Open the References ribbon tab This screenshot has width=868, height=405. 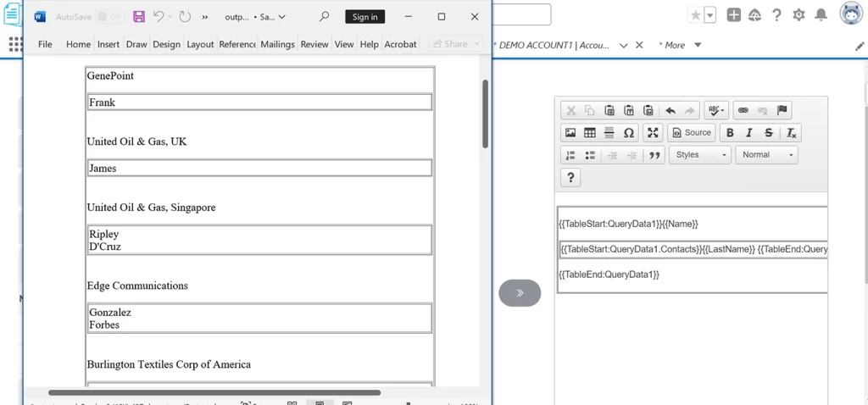pos(237,44)
